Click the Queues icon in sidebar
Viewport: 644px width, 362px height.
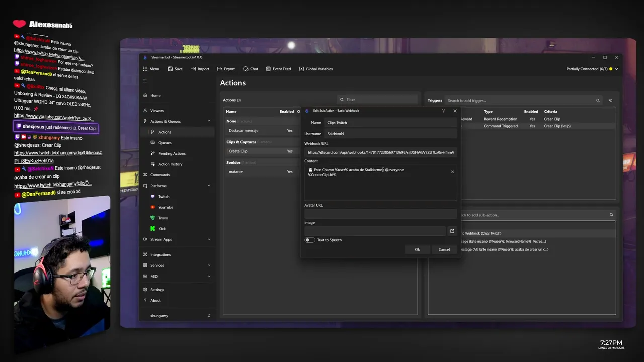click(x=153, y=143)
